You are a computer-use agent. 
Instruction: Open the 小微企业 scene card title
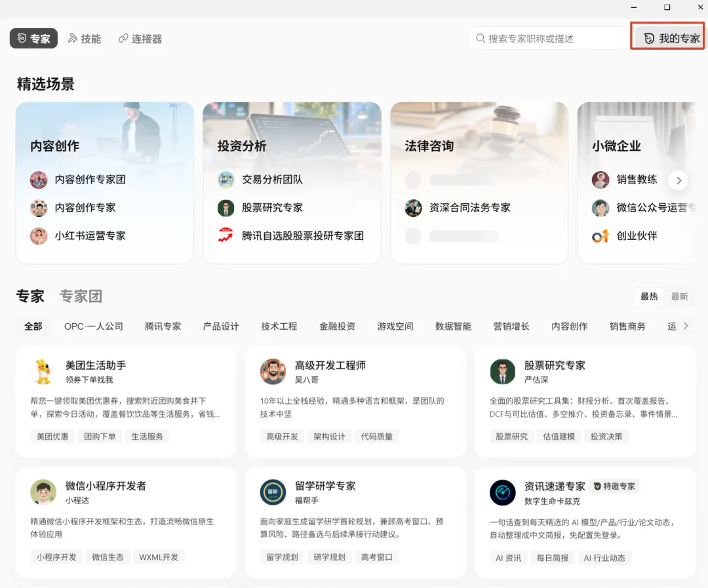tap(616, 146)
